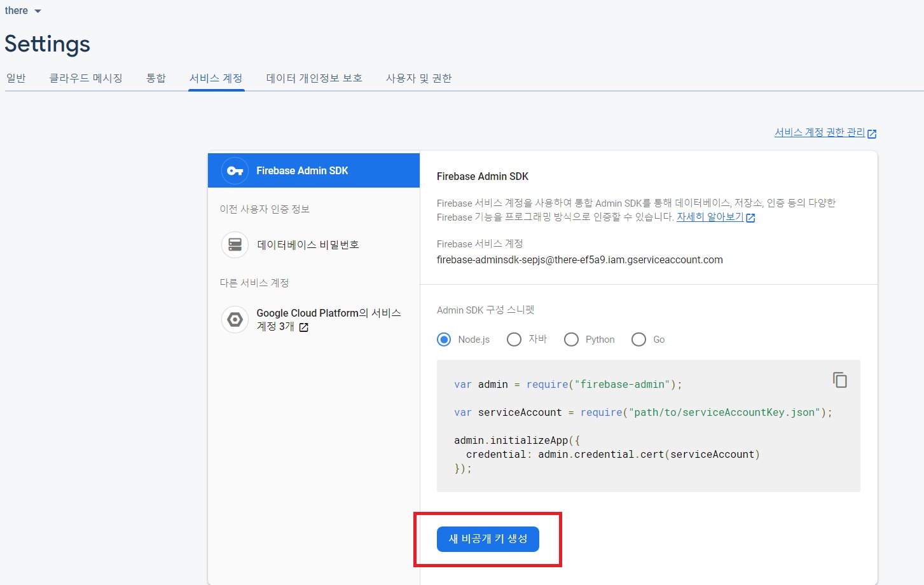Screen dimensions: 924x585
Task: Click external-link icon beside 자세히 알아보기
Action: 750,218
